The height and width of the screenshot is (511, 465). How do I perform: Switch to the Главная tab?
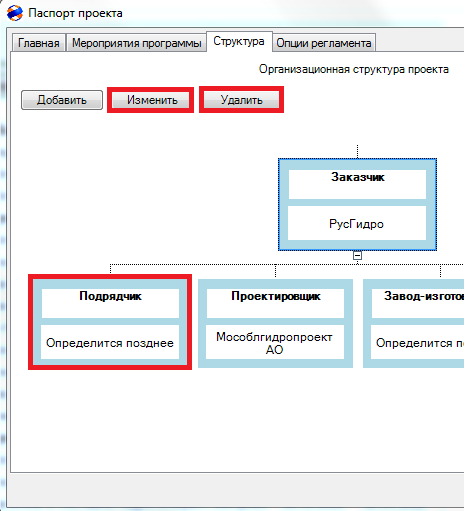tap(39, 43)
